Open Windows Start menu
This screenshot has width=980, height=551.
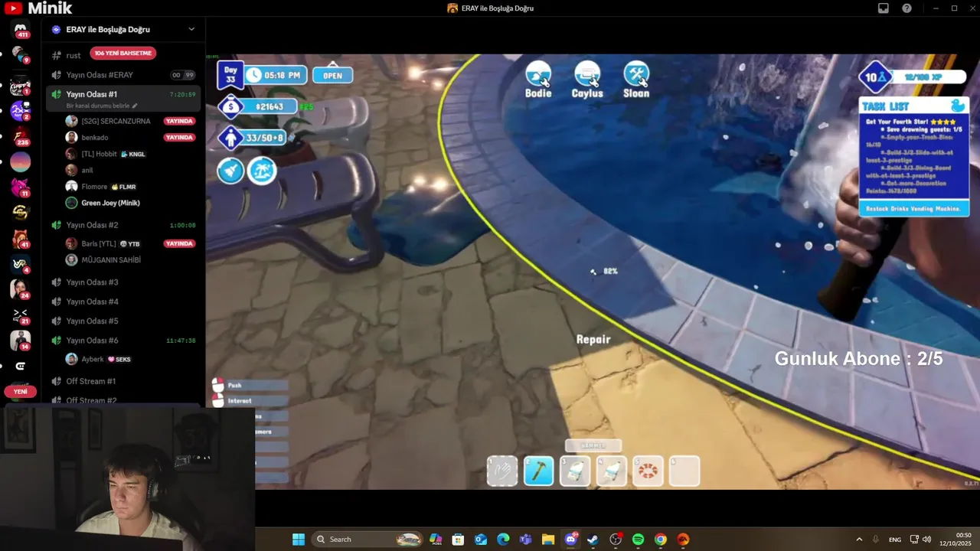299,540
